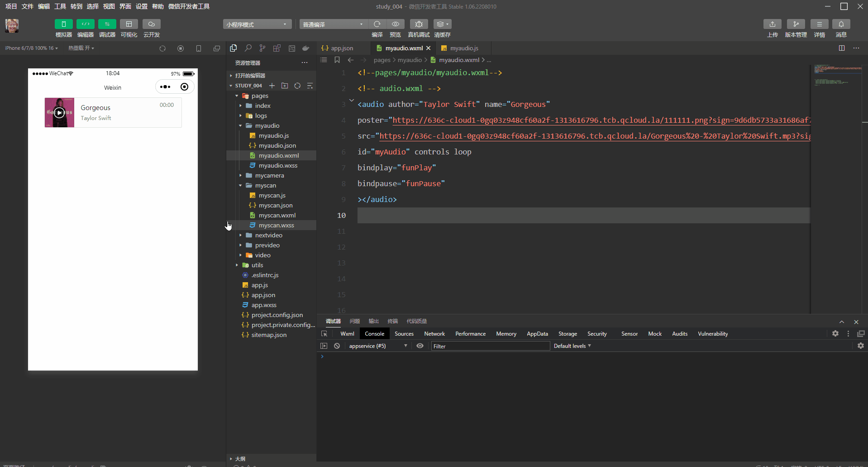
Task: Click the compile refresh icon
Action: tap(377, 24)
